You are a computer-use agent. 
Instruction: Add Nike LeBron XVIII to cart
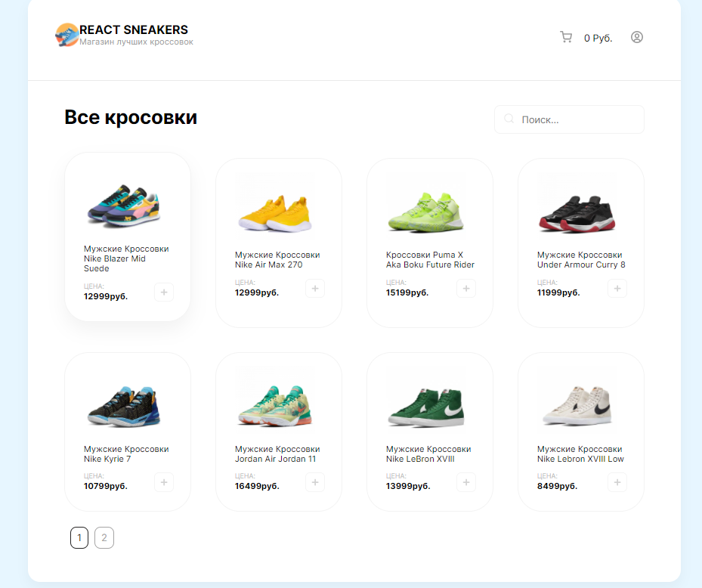466,482
